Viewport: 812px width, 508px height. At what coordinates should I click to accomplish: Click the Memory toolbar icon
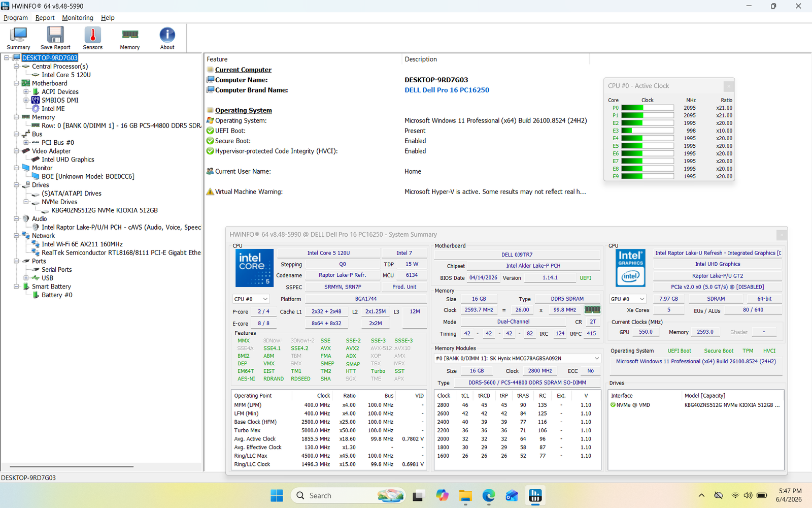pyautogui.click(x=130, y=38)
